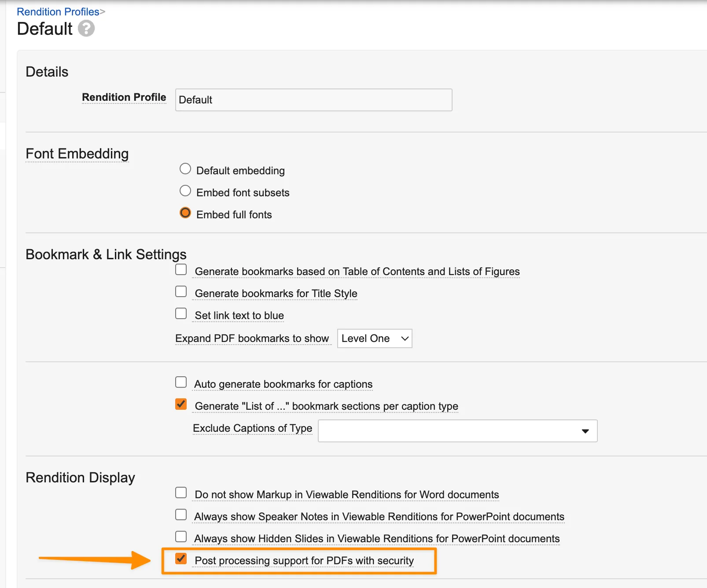This screenshot has width=707, height=588.
Task: Click the help question mark icon
Action: coord(86,29)
